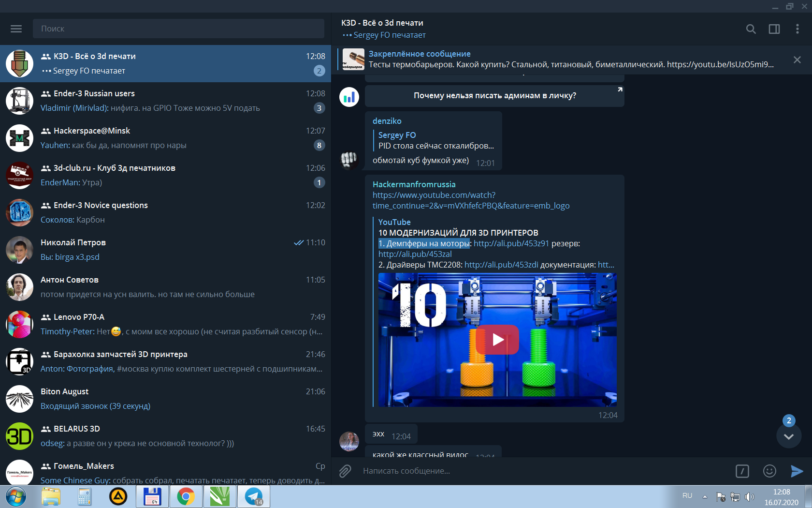Click the K3D group avatar in list
The image size is (812, 508).
click(19, 63)
